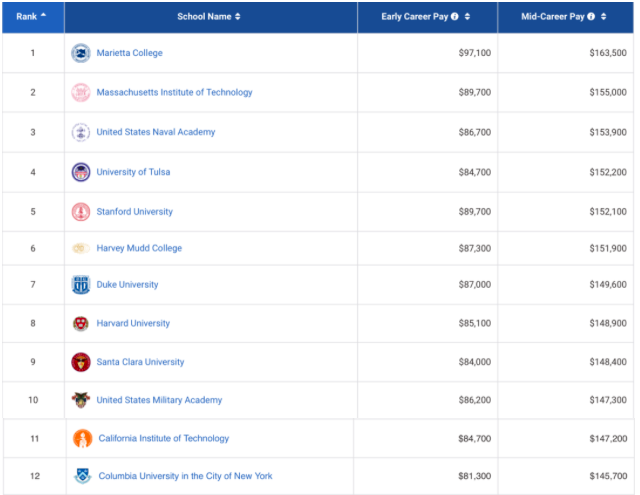The image size is (640, 495).
Task: Open the Marietta College link
Action: [x=129, y=53]
